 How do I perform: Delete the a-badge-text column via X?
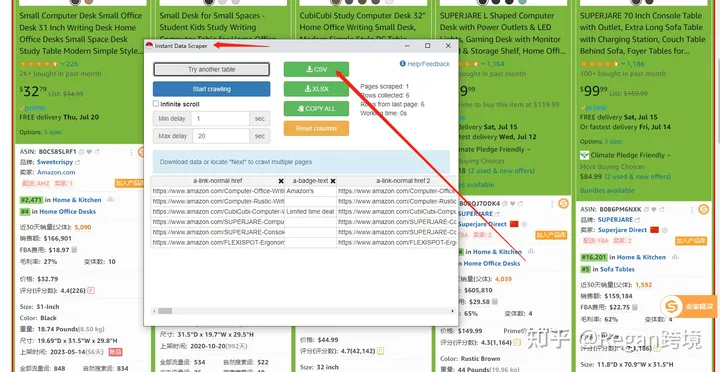(333, 181)
